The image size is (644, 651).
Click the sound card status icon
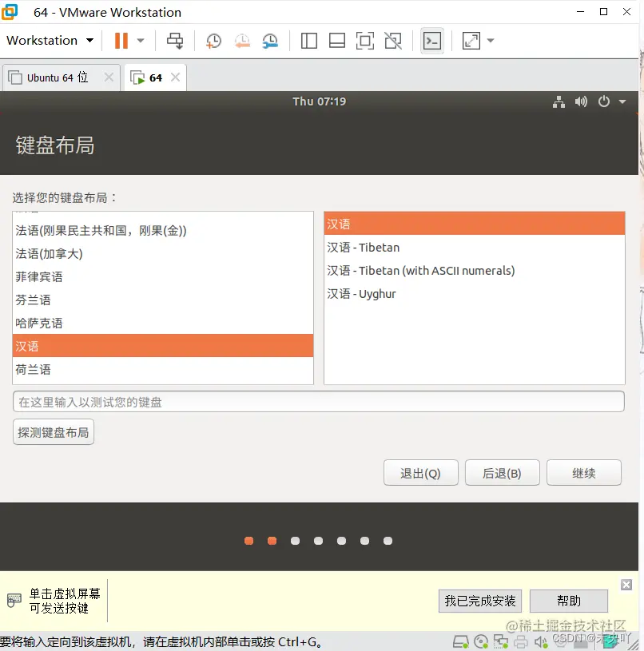[541, 642]
